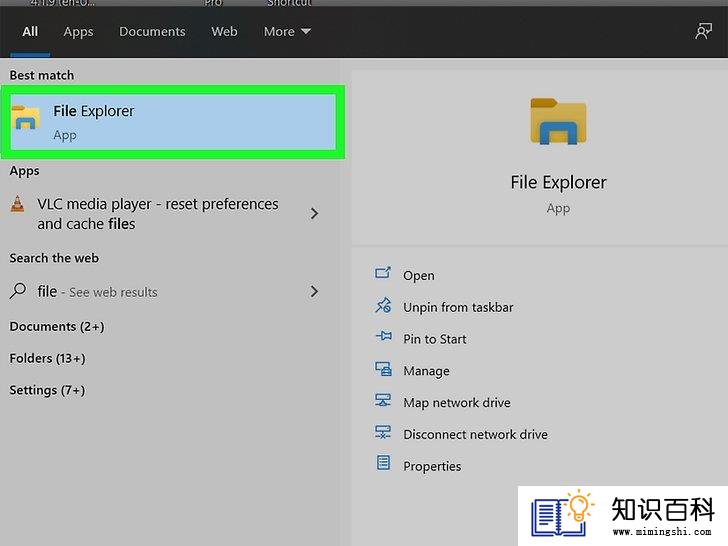
Task: Click the search magnifier icon beside 'file'
Action: 18,291
